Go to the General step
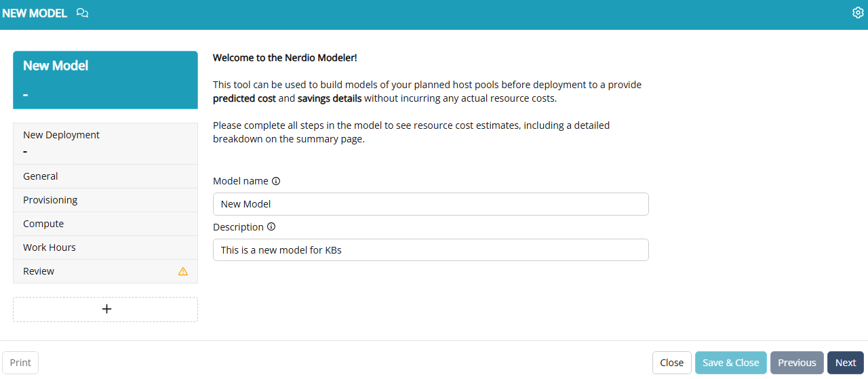This screenshot has height=379, width=868. [106, 176]
